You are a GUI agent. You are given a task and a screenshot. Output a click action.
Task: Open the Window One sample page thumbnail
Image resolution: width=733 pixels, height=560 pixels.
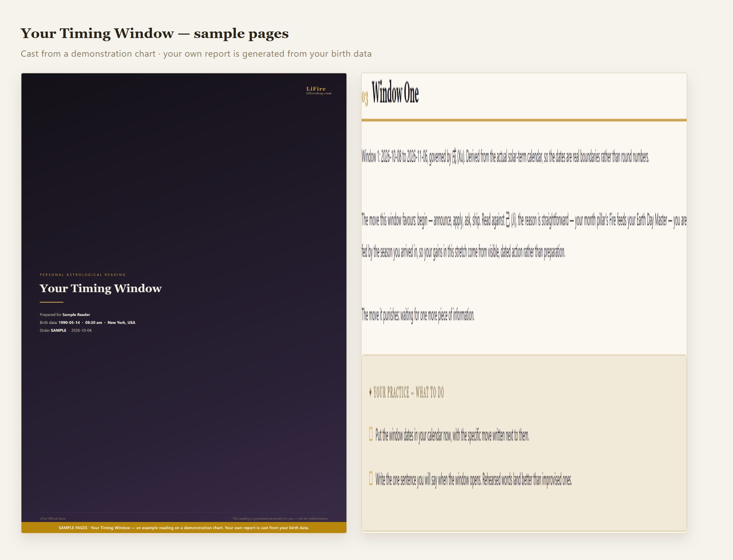coord(524,303)
